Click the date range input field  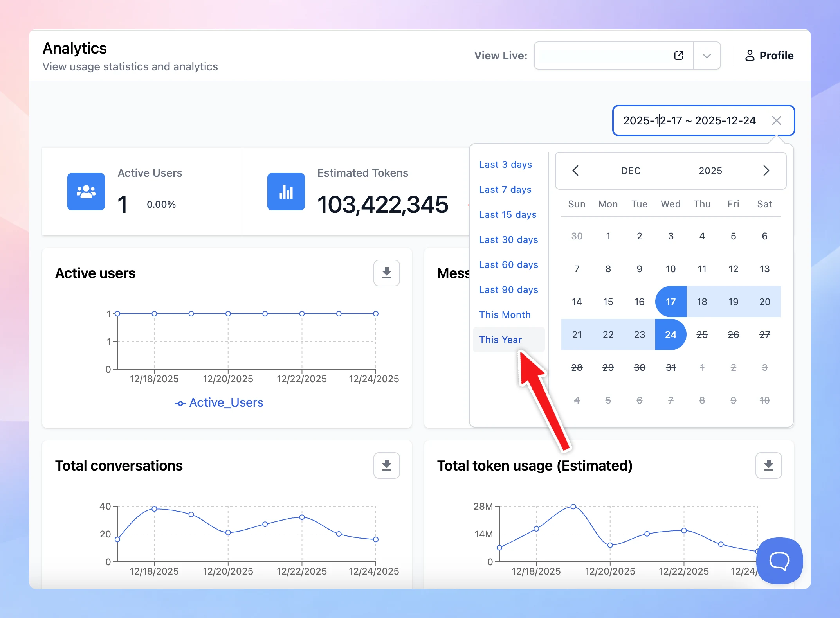[x=703, y=120]
